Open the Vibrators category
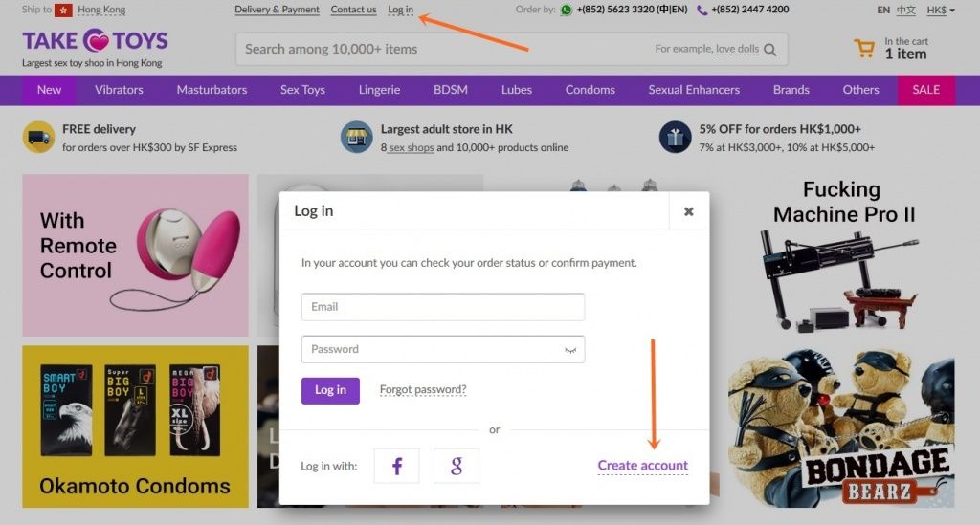 pyautogui.click(x=119, y=90)
